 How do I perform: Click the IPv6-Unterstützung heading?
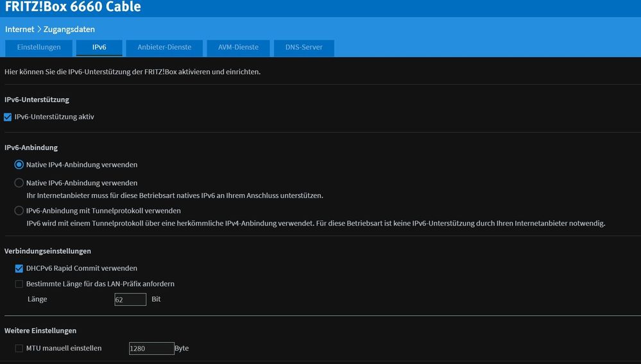coord(37,99)
